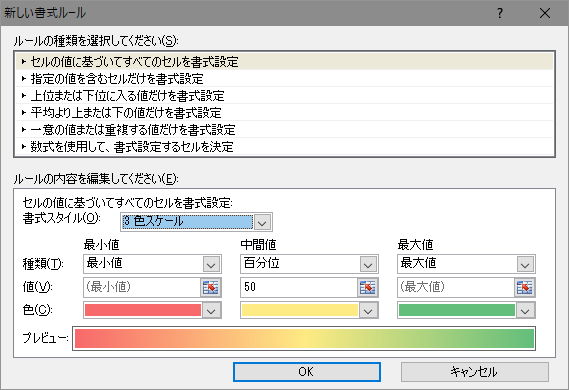Click the ルールの内容を編集してください(E): label
This screenshot has width=569, height=390.
96,179
